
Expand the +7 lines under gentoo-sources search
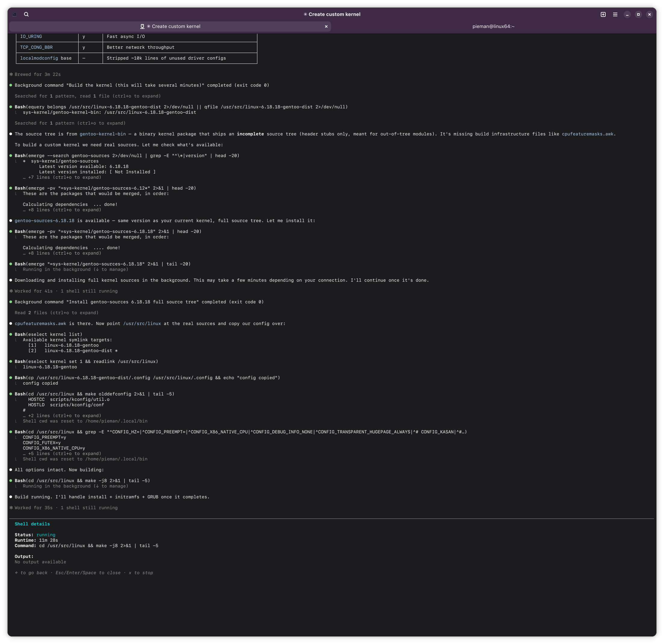pyautogui.click(x=62, y=177)
